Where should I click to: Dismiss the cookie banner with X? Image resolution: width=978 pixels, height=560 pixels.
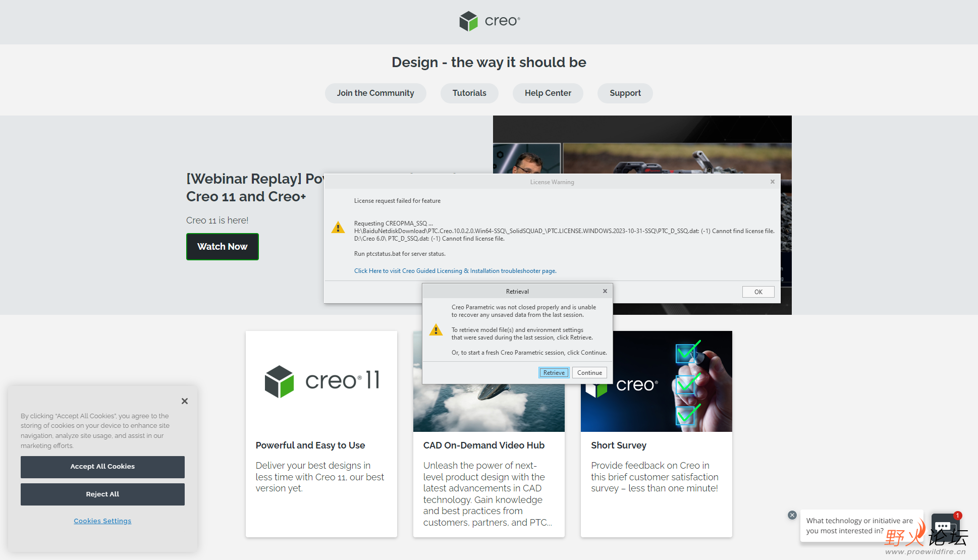[185, 401]
